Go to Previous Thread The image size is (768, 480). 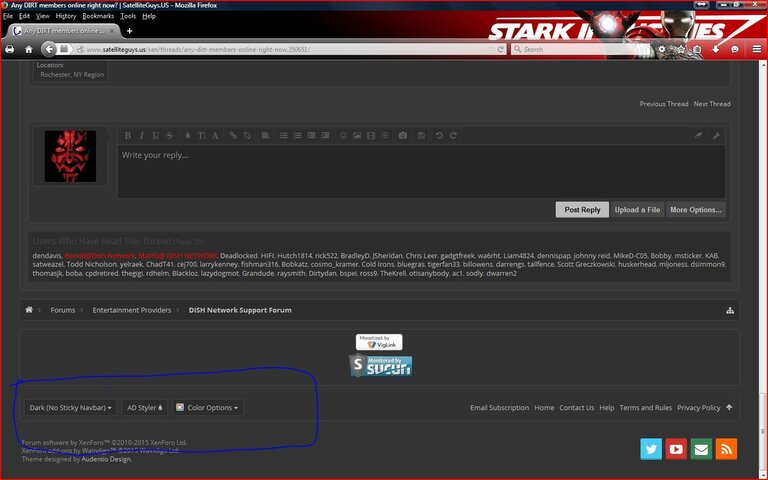tap(664, 104)
